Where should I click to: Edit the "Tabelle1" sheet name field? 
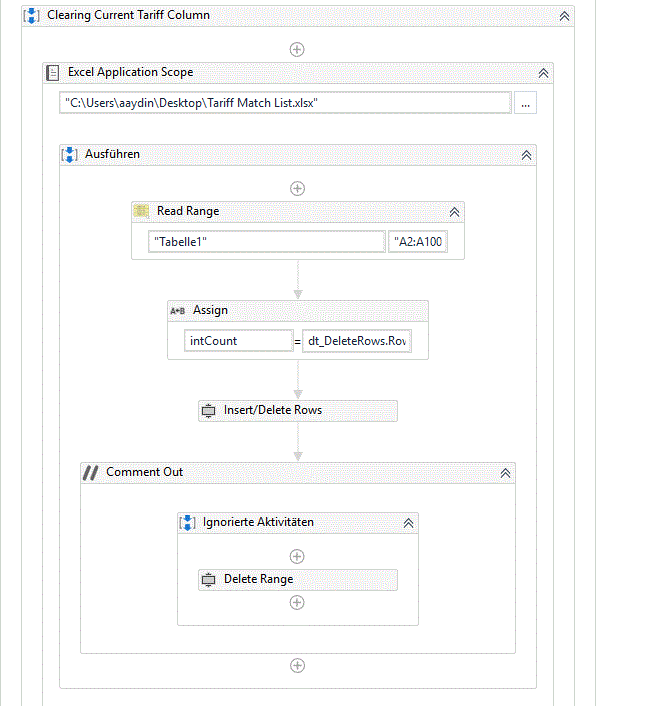(267, 242)
